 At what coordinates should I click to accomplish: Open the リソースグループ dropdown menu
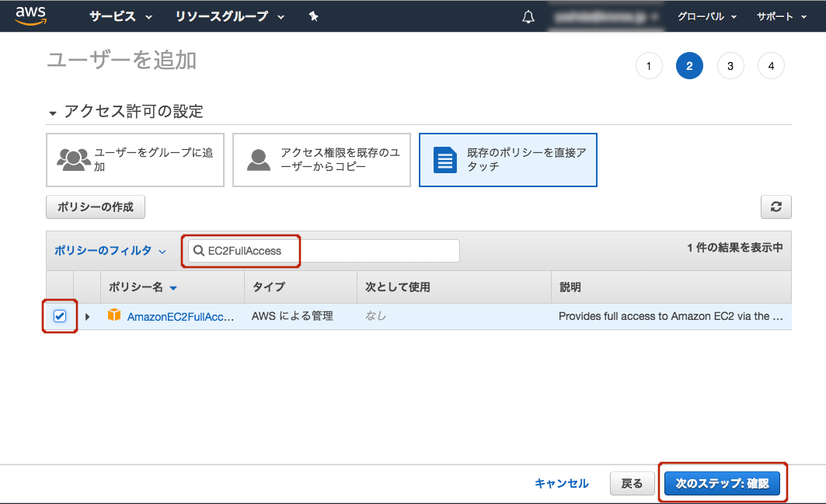230,17
